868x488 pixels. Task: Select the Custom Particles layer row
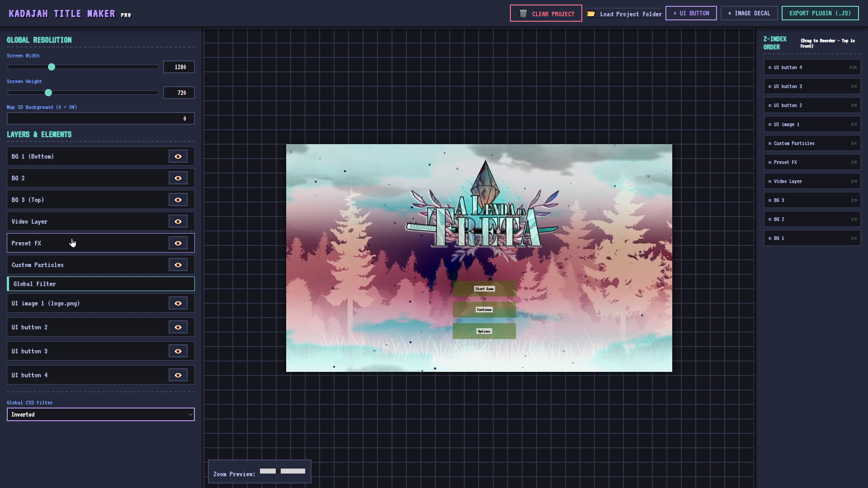(101, 265)
